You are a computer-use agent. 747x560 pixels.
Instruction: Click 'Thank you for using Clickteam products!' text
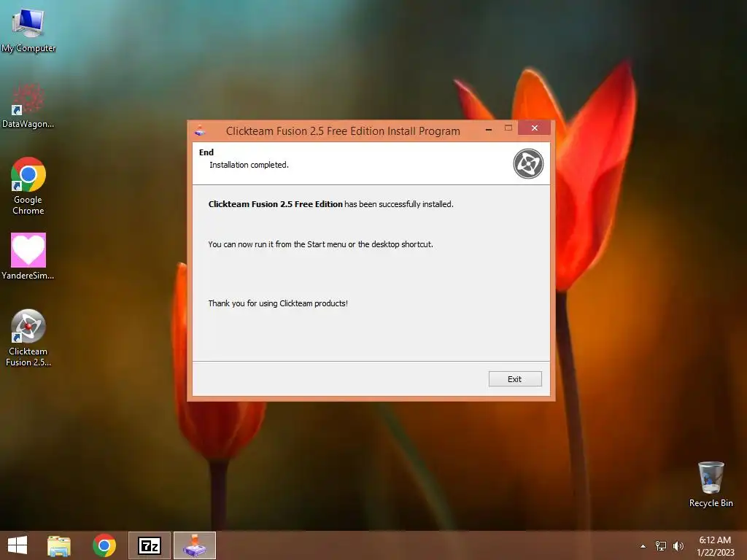click(278, 303)
